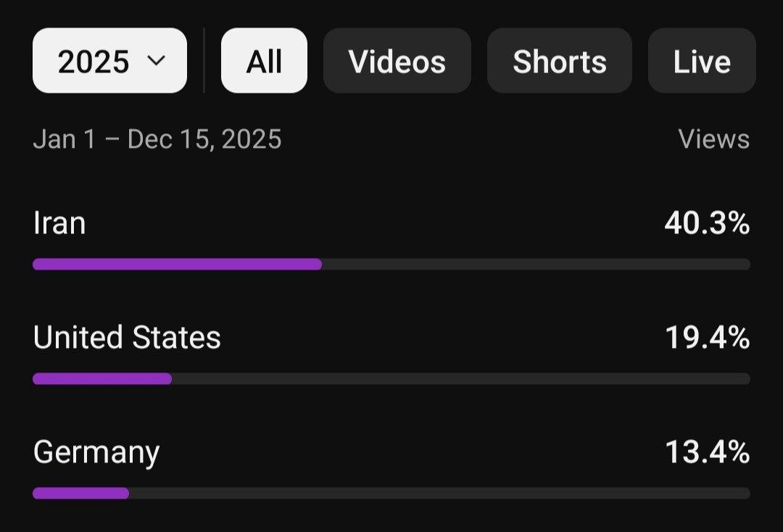Filter views by Shorts

pyautogui.click(x=559, y=61)
